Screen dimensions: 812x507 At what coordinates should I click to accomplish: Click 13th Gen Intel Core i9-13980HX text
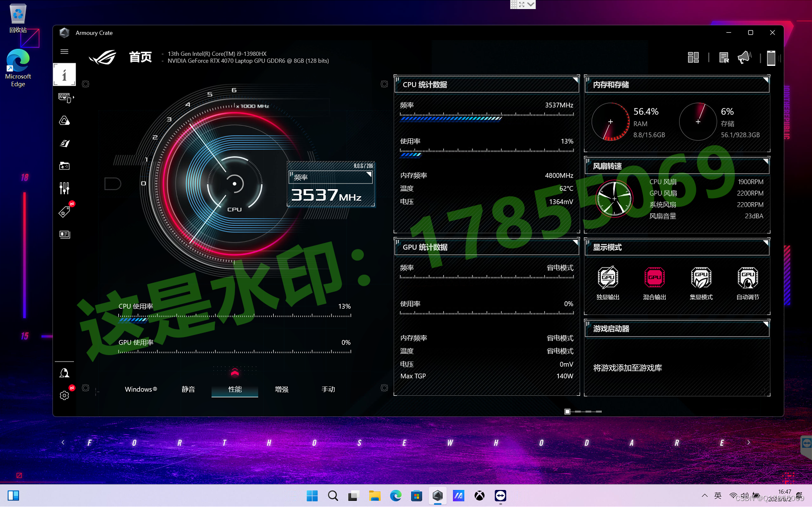217,54
